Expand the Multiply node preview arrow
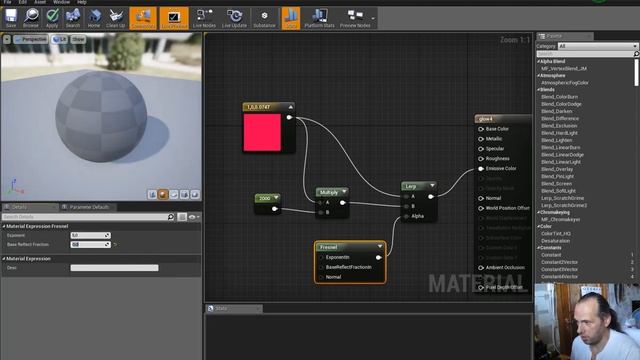The width and height of the screenshot is (640, 360). 344,192
